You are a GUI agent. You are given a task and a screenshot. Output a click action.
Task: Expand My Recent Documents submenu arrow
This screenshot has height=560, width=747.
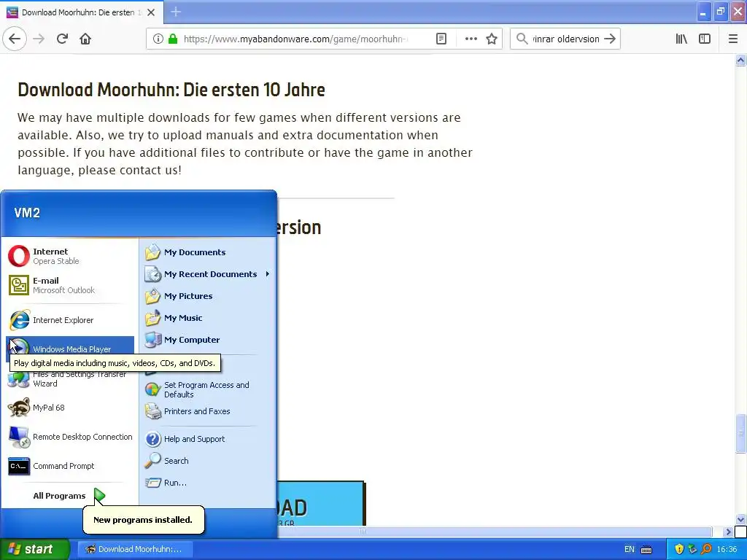(268, 274)
